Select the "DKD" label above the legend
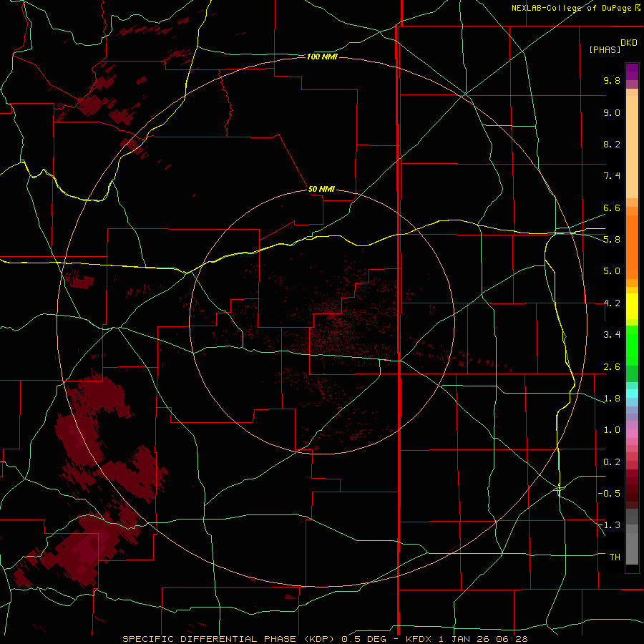The width and height of the screenshot is (644, 644). (629, 43)
